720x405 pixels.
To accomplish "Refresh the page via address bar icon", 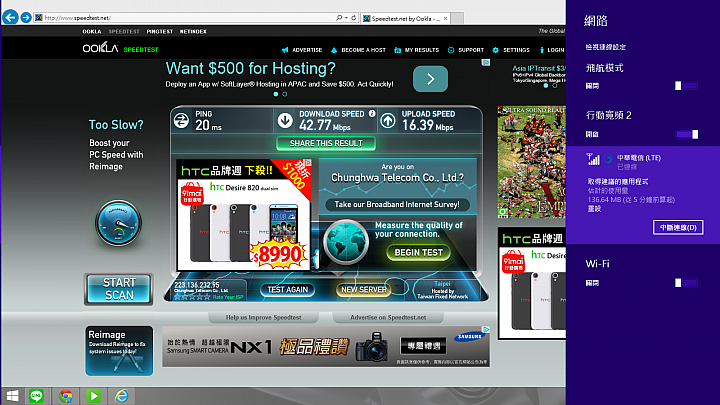I will point(354,18).
